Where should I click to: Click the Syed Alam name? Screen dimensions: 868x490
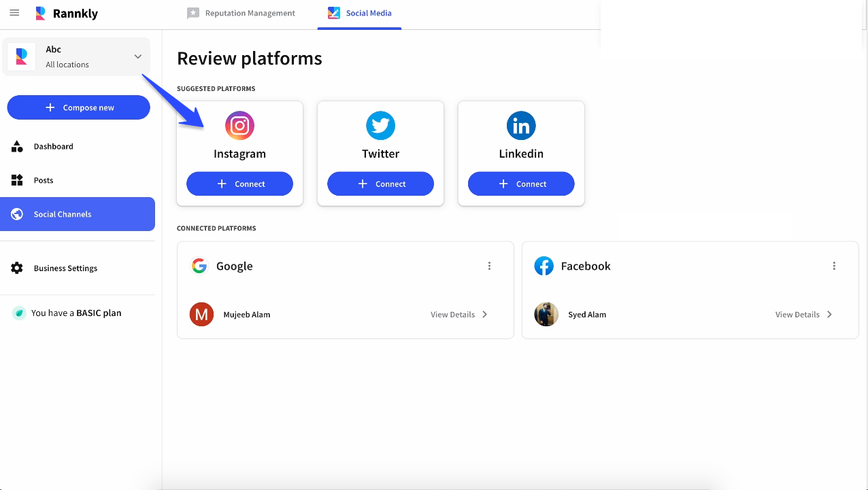(587, 315)
